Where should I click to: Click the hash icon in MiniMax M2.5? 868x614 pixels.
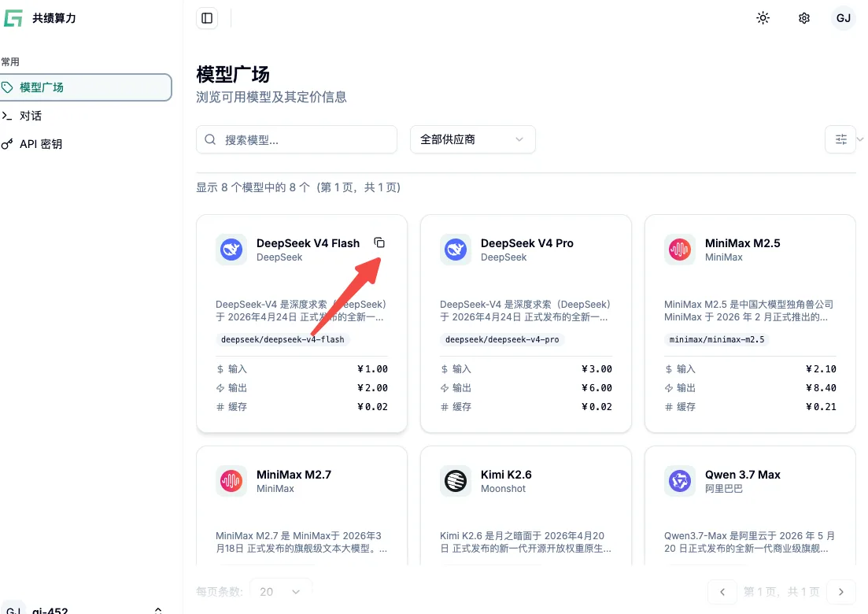click(x=669, y=406)
